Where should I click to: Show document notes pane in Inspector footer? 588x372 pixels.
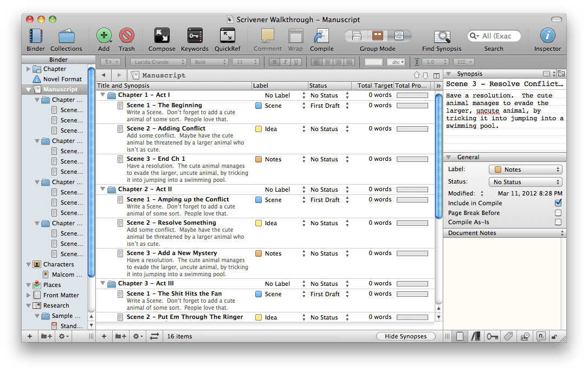[460, 336]
